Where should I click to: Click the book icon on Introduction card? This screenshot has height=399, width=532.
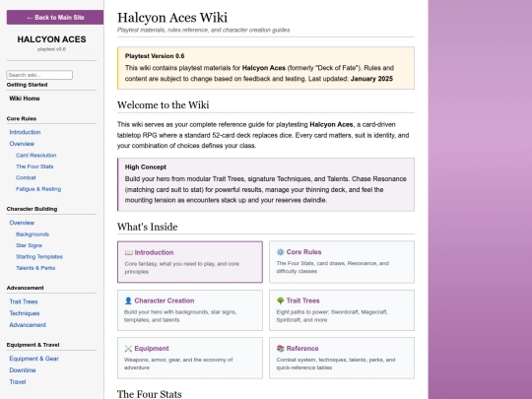[x=129, y=252]
